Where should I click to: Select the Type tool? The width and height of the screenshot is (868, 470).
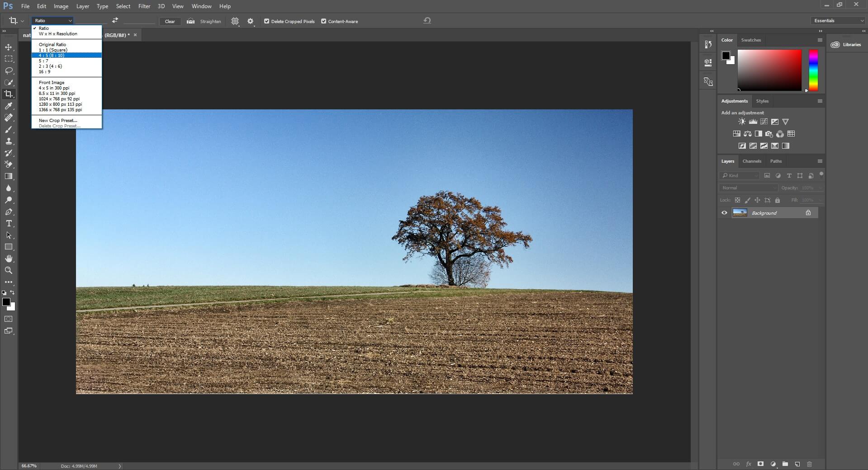(9, 223)
